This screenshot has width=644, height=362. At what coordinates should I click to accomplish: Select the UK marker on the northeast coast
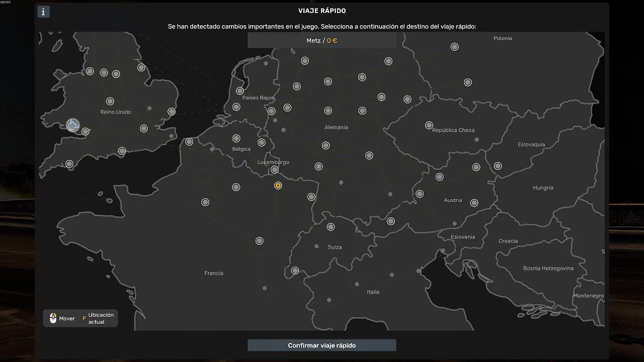click(141, 67)
